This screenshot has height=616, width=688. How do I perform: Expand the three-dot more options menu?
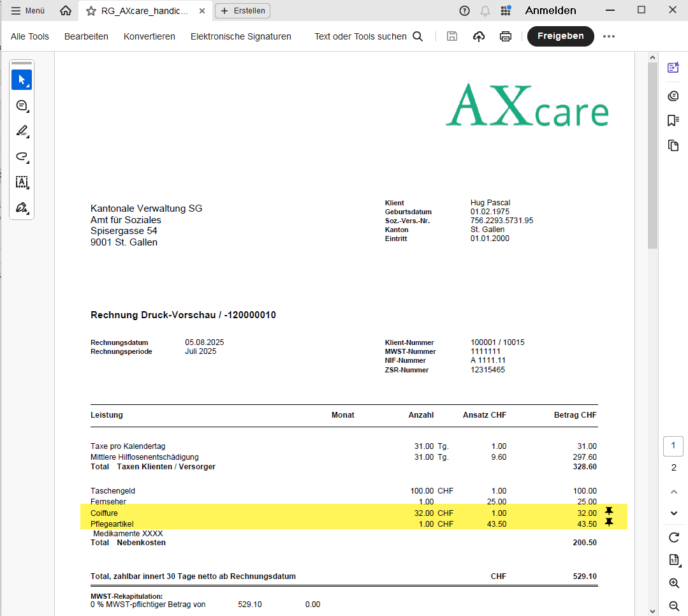click(x=609, y=36)
